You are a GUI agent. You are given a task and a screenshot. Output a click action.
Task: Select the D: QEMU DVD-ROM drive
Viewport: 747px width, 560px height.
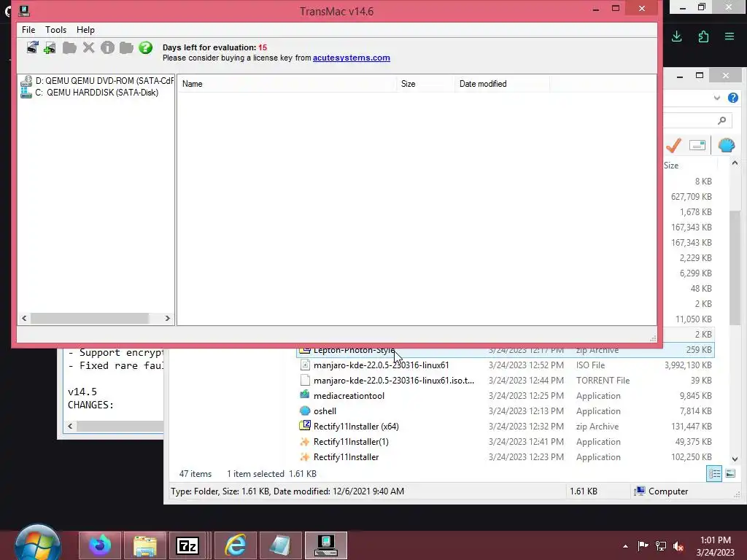click(97, 80)
